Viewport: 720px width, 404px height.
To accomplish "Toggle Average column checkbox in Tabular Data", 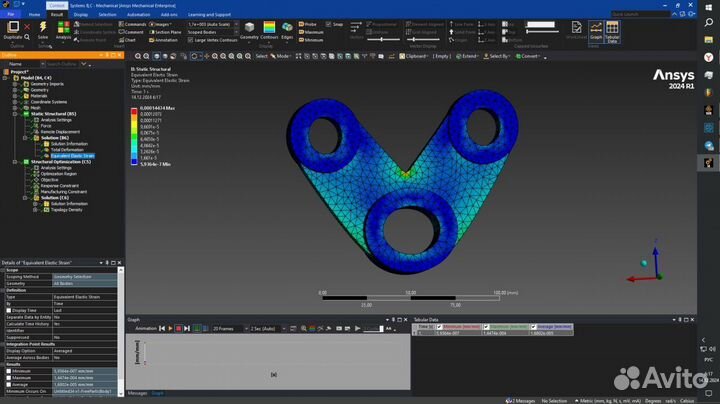I will 534,327.
